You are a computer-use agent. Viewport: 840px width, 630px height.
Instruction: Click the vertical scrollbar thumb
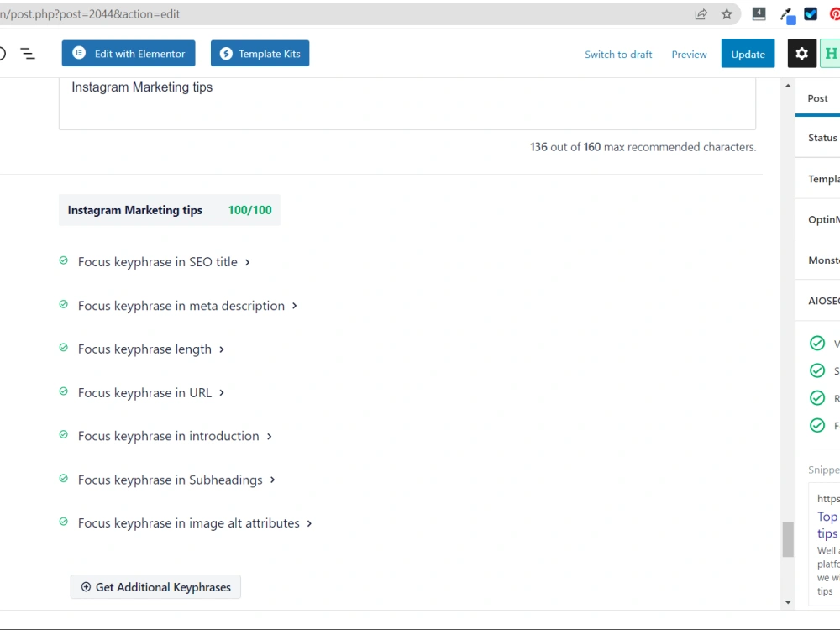(788, 539)
